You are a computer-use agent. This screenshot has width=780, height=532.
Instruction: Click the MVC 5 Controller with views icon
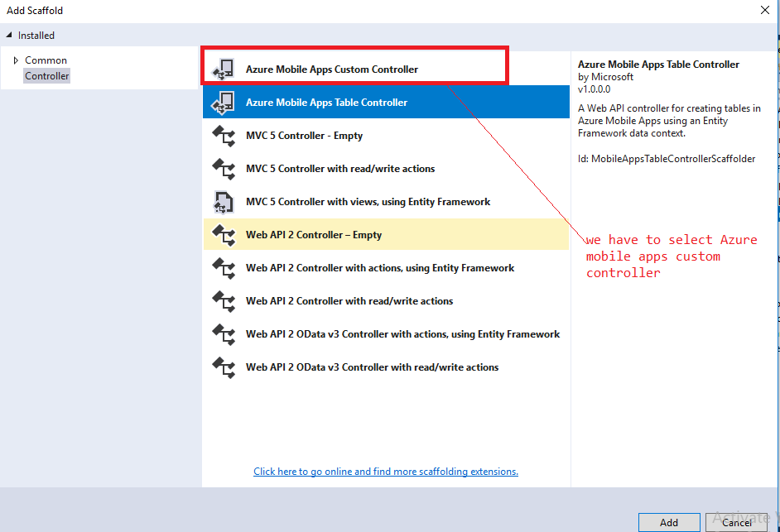224,203
